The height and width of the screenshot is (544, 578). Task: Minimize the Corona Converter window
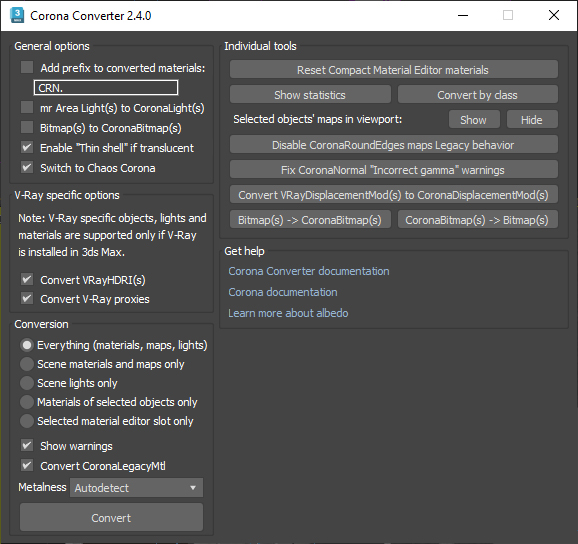[463, 15]
